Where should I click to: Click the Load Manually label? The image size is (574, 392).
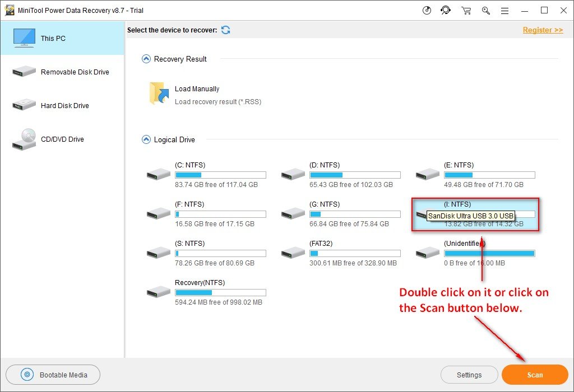197,89
